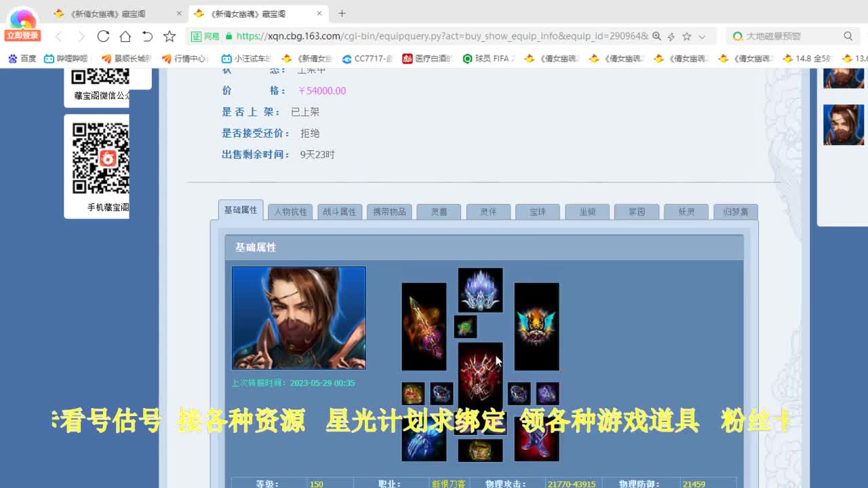
Task: Click the browser refresh icon in the toolbar
Action: [x=102, y=37]
